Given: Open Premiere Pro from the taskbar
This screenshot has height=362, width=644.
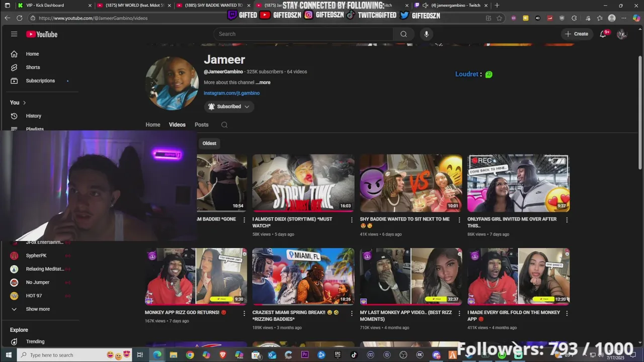Looking at the screenshot, I should tap(305, 355).
